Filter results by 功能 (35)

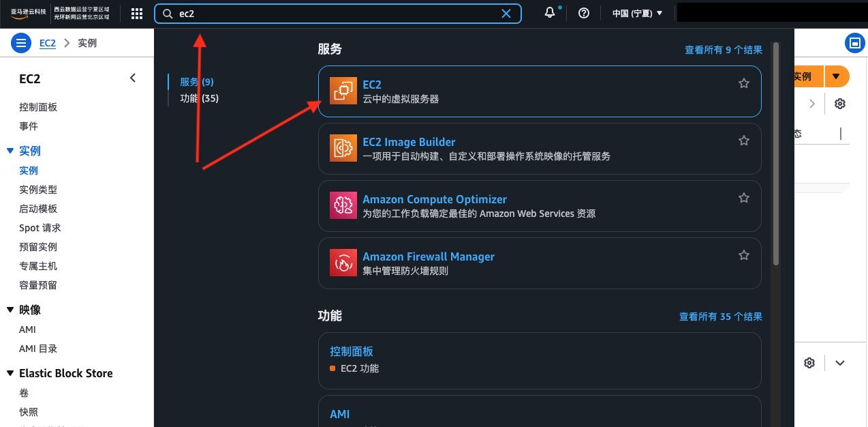pos(200,98)
